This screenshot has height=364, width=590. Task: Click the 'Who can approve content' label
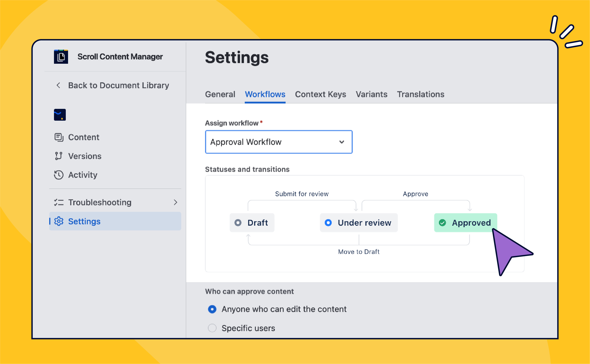pyautogui.click(x=249, y=291)
